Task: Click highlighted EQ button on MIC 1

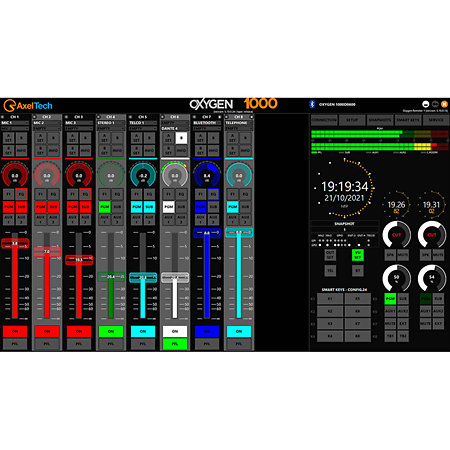Action: tap(21, 194)
